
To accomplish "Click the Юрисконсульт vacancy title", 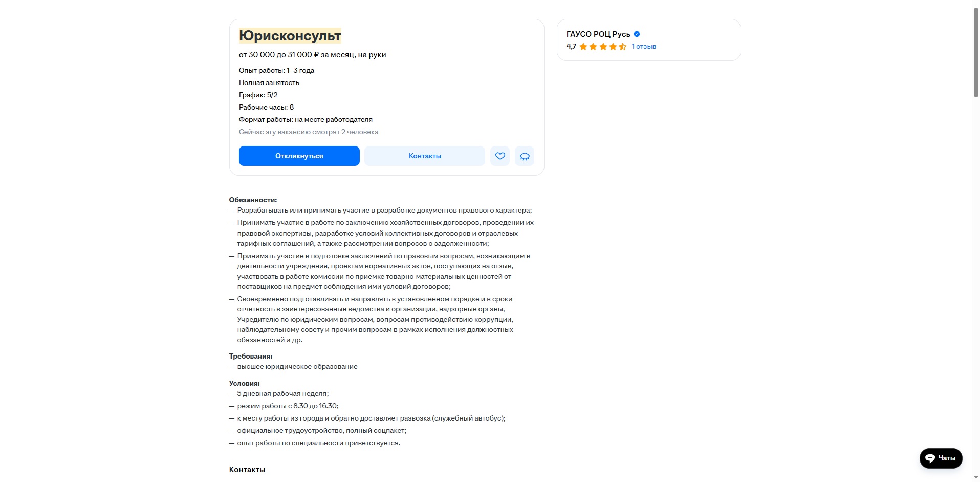I will 290,35.
